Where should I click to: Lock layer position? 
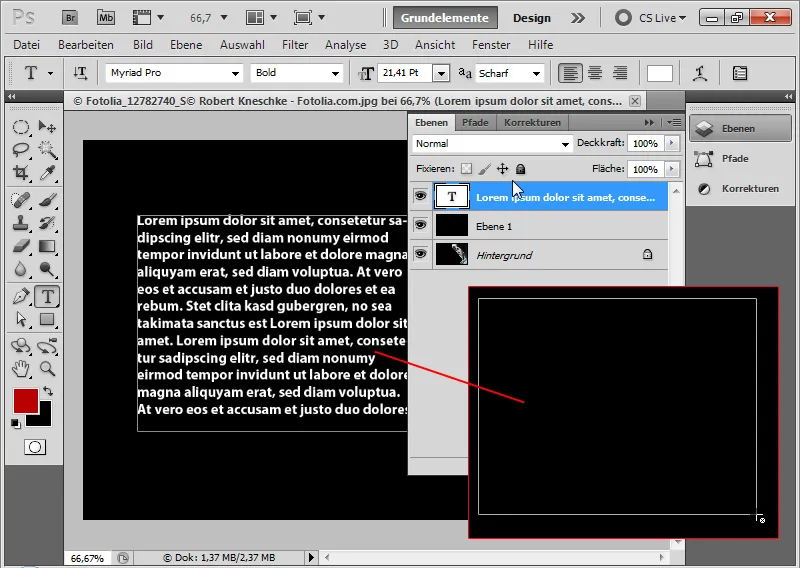[503, 169]
